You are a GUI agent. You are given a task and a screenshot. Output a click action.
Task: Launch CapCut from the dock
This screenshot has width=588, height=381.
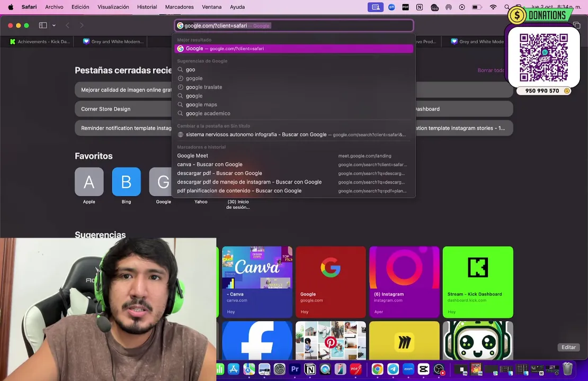point(423,369)
